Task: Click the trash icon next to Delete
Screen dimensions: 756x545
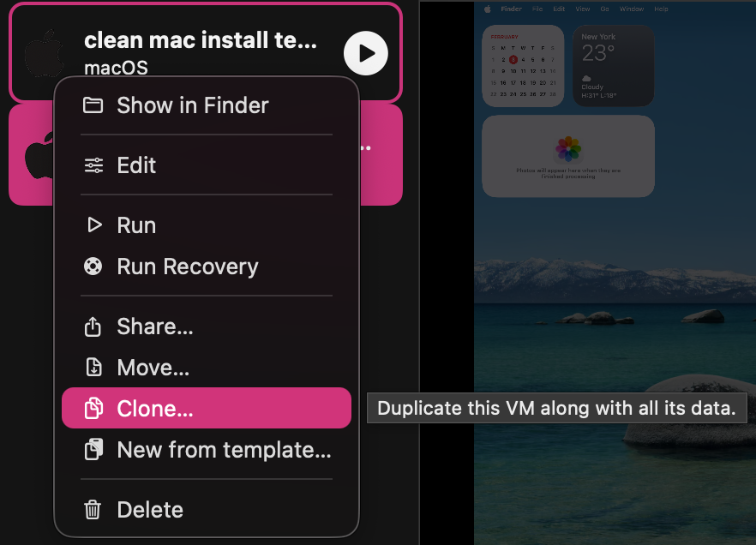Action: [x=93, y=510]
